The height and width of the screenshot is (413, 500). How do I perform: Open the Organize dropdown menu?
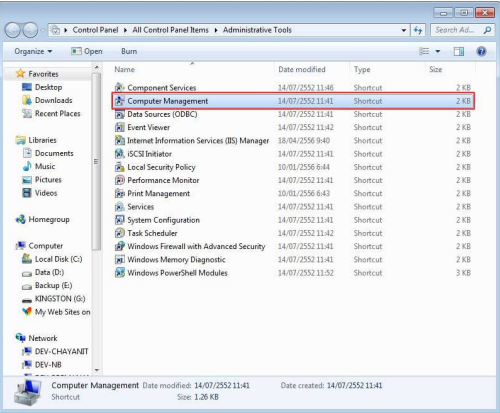click(x=33, y=51)
